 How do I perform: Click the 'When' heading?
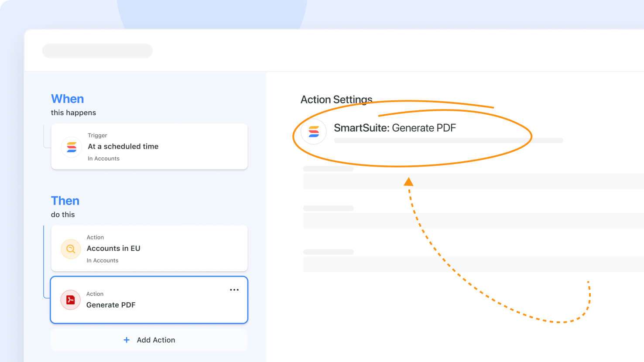coord(67,99)
